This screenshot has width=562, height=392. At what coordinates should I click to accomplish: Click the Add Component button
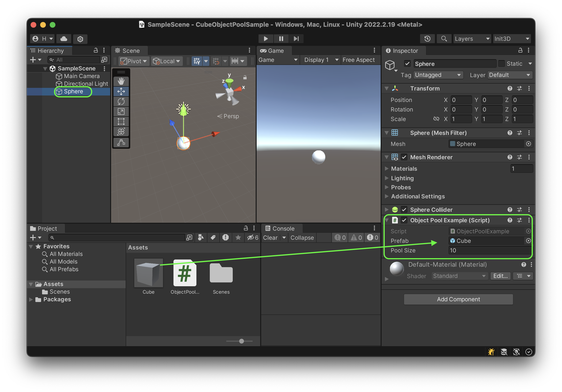(458, 299)
